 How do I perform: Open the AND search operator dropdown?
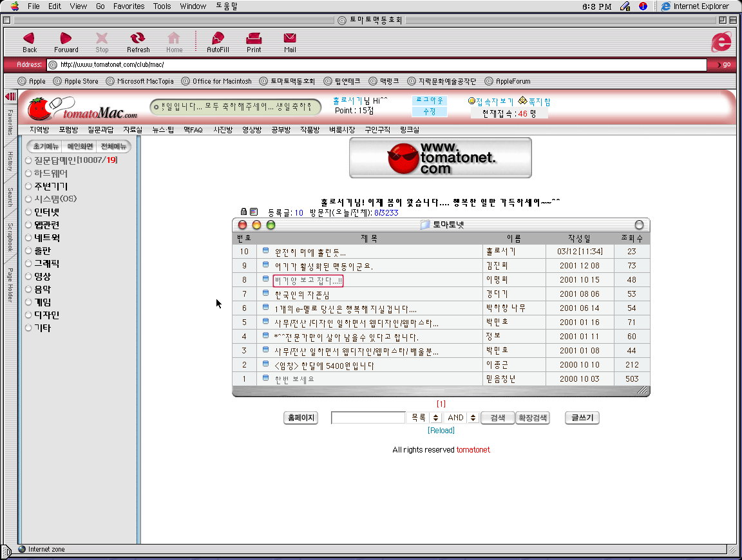click(x=473, y=418)
